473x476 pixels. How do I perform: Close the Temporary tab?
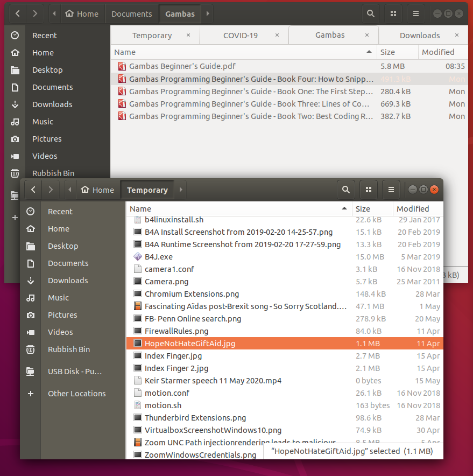tap(188, 36)
